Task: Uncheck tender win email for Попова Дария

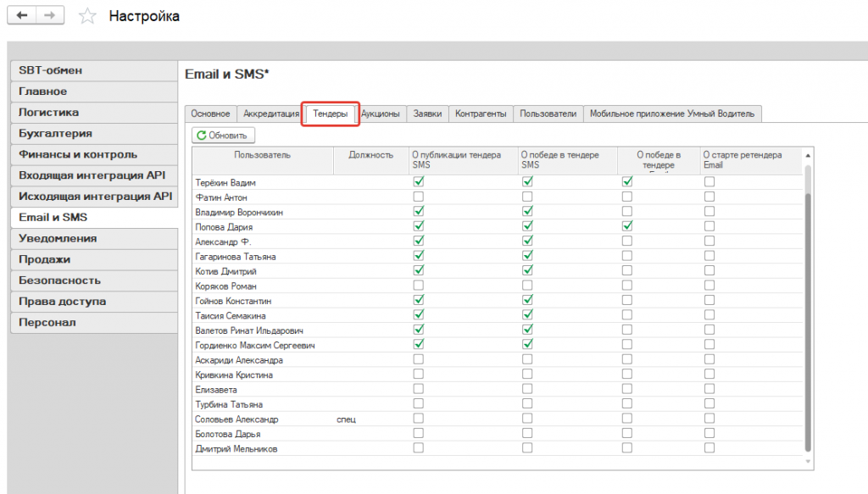Action: (x=627, y=225)
